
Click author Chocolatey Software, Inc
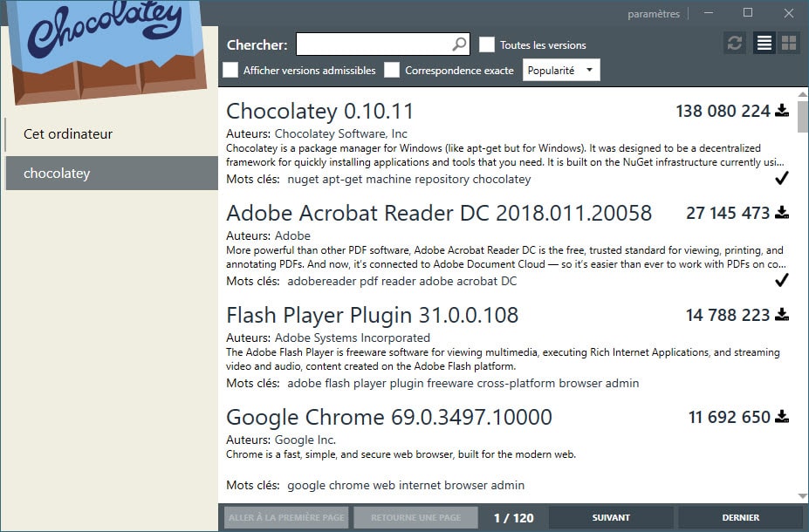click(x=340, y=134)
